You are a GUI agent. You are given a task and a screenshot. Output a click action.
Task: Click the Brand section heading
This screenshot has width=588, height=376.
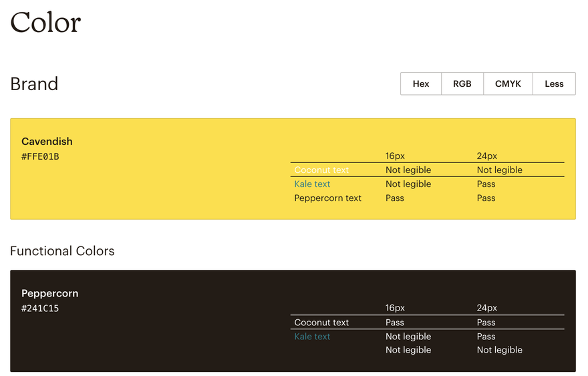tap(34, 84)
